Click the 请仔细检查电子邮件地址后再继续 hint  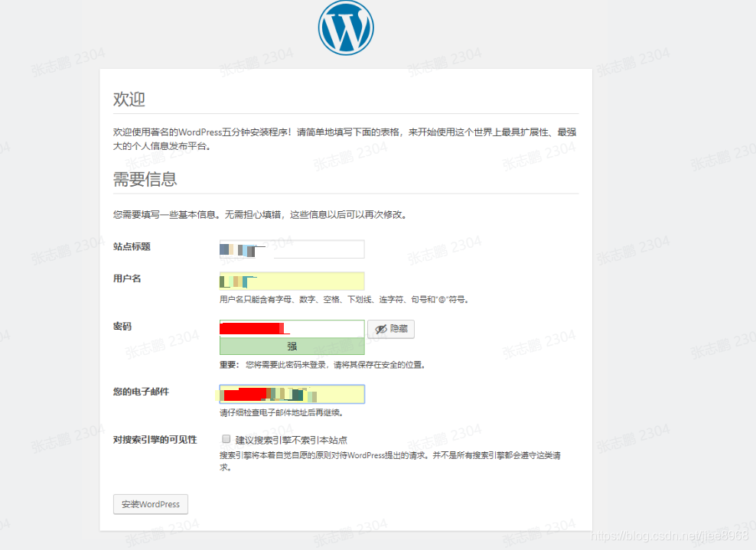pos(282,412)
